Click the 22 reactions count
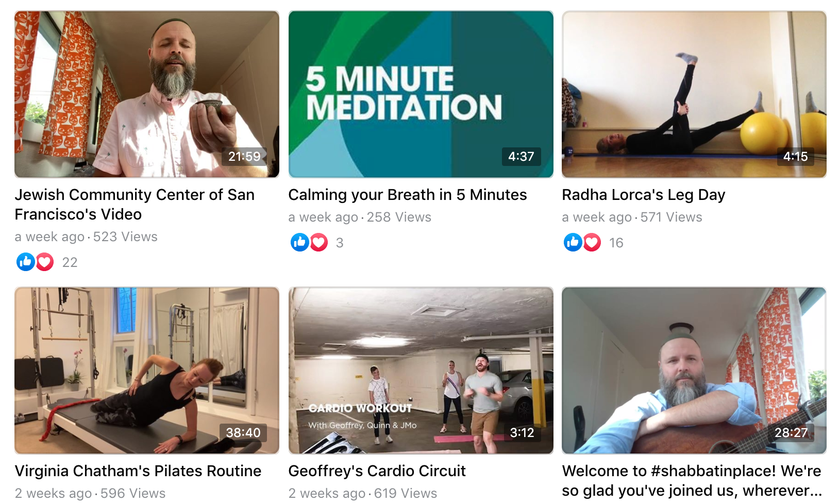Screen dimensions: 839x504 (x=70, y=262)
